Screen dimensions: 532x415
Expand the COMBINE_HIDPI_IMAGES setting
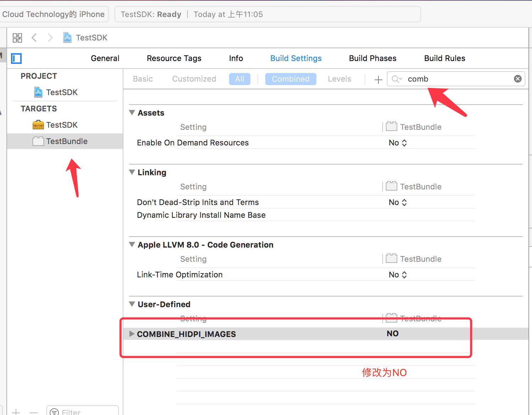pos(132,334)
